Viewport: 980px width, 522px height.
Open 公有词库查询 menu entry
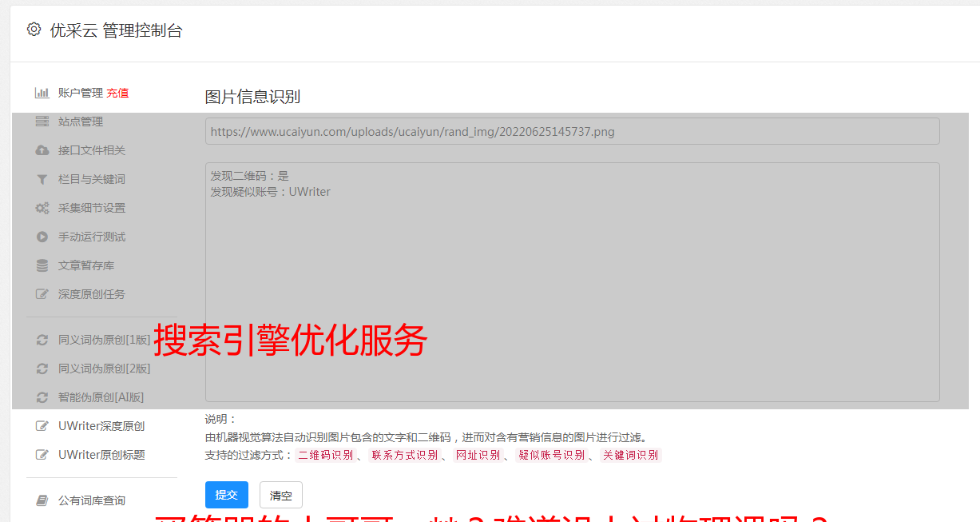click(x=92, y=500)
